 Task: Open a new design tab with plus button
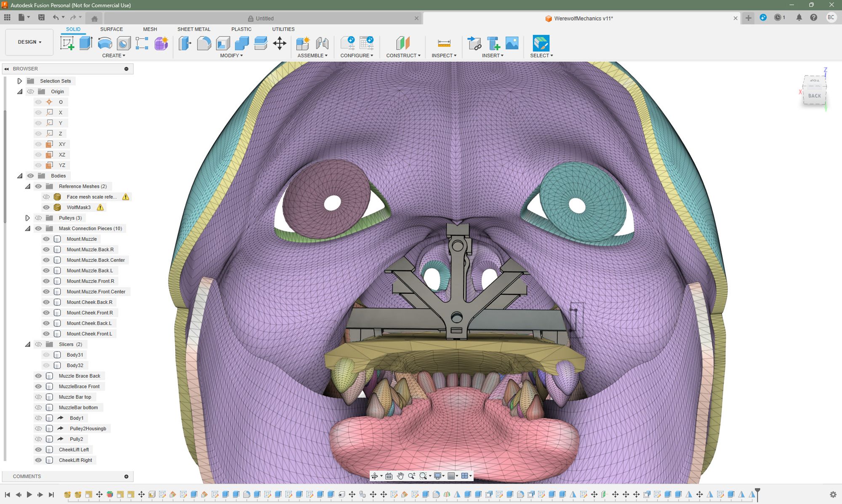point(748,18)
